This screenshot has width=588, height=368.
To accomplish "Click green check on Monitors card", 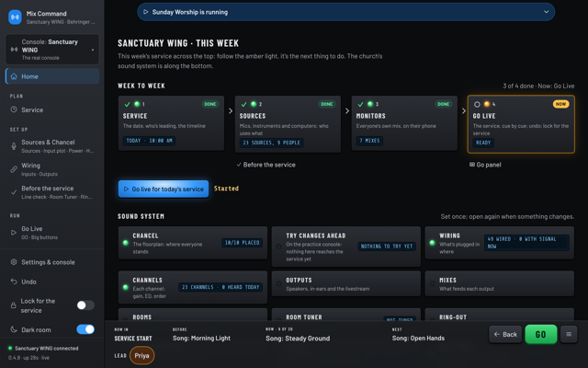I will pyautogui.click(x=361, y=104).
